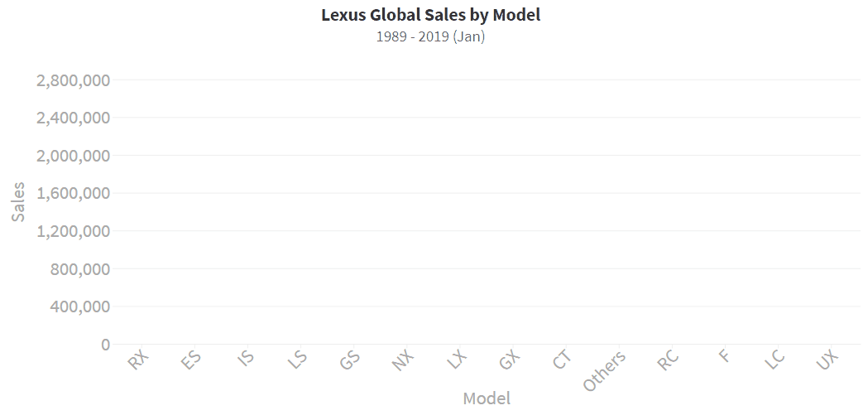Click the LC model axis label

[x=775, y=360]
